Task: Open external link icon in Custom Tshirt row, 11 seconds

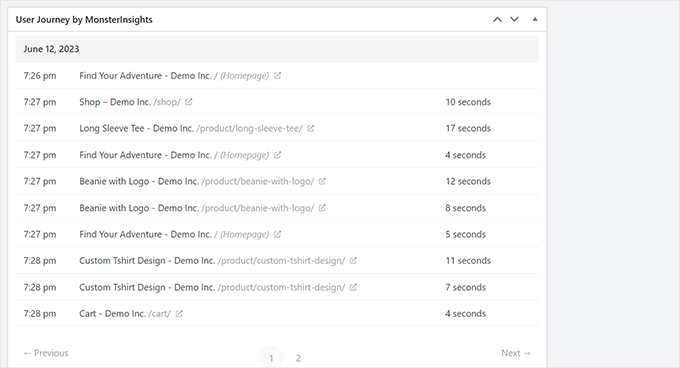Action: 353,261
